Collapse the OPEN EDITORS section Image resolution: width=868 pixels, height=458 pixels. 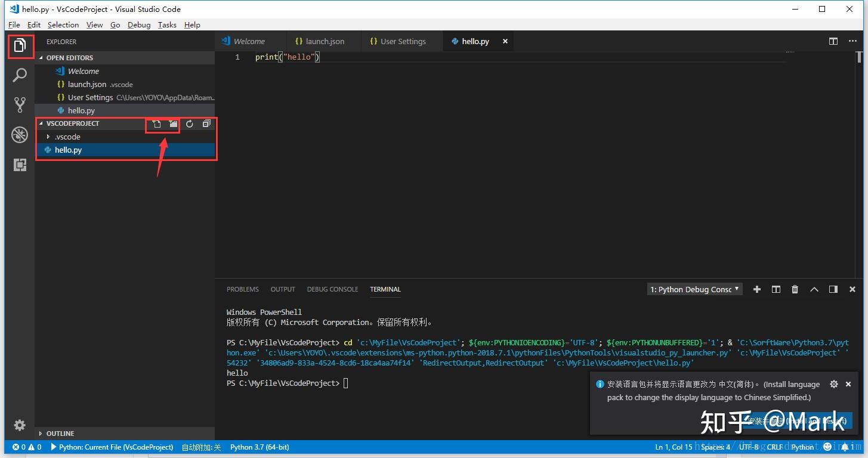pyautogui.click(x=69, y=57)
